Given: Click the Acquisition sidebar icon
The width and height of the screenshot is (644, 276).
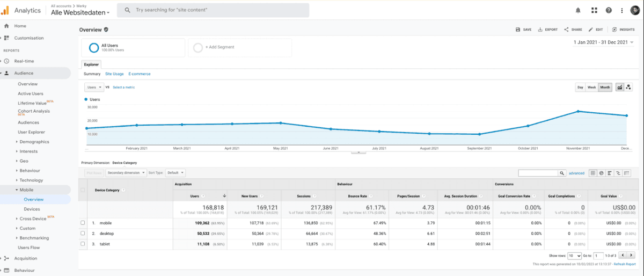Looking at the screenshot, I should point(6,258).
